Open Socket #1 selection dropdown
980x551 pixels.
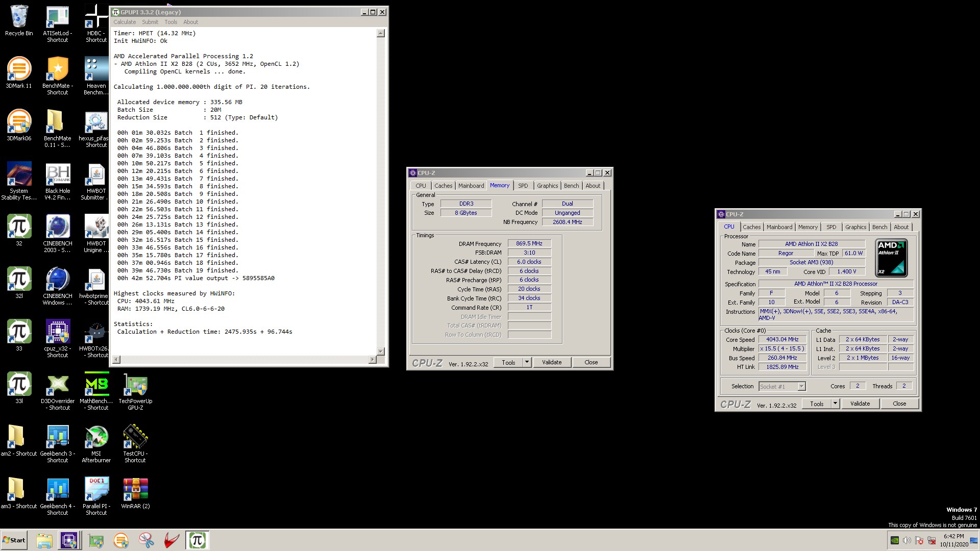point(782,386)
